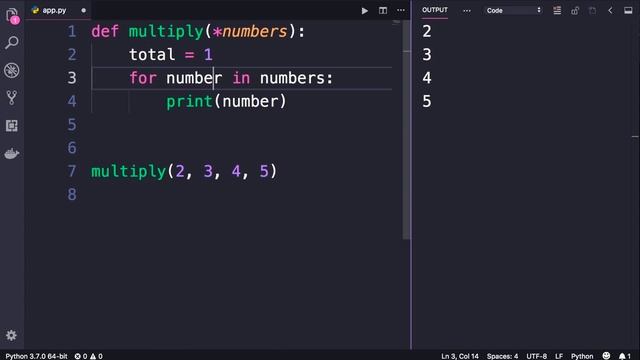Open the Search sidebar view

click(12, 42)
